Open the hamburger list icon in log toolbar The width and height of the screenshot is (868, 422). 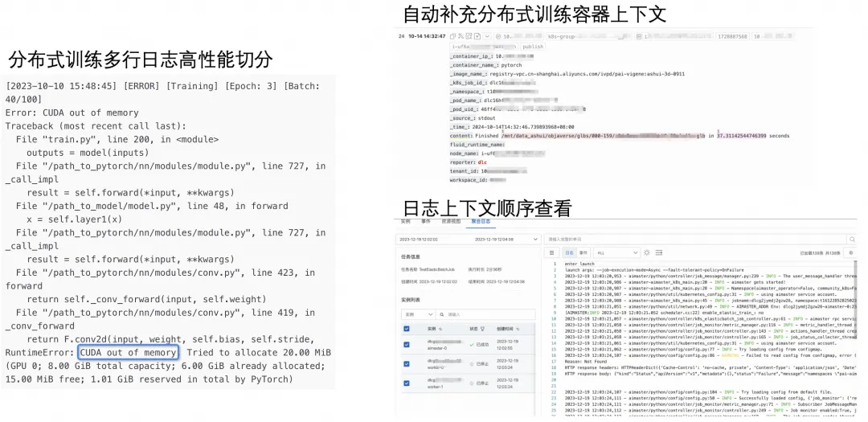point(551,253)
